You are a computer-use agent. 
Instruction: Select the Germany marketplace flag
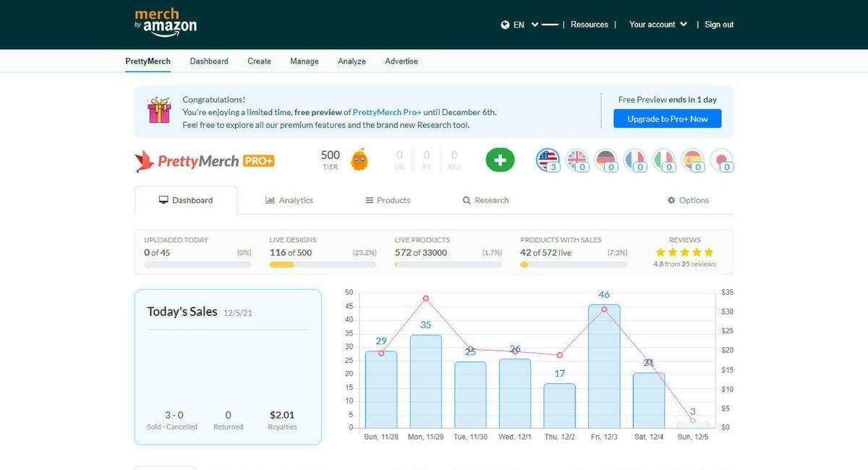(x=605, y=159)
